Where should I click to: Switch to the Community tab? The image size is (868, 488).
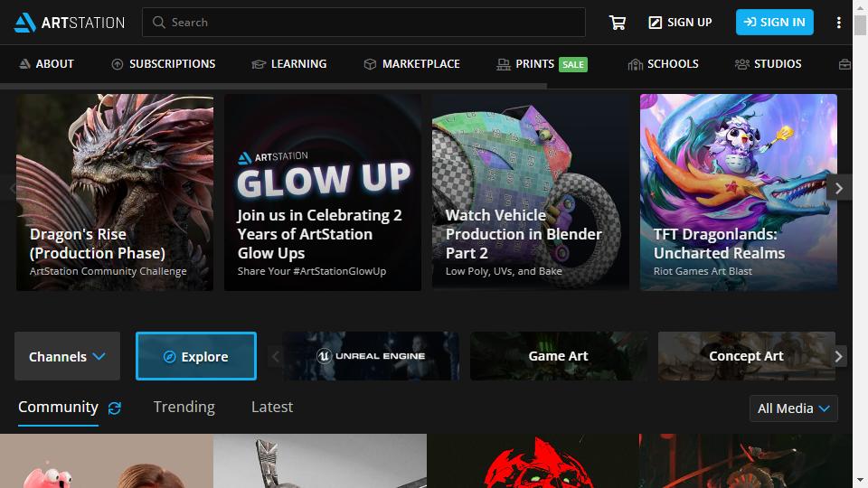[x=58, y=408]
